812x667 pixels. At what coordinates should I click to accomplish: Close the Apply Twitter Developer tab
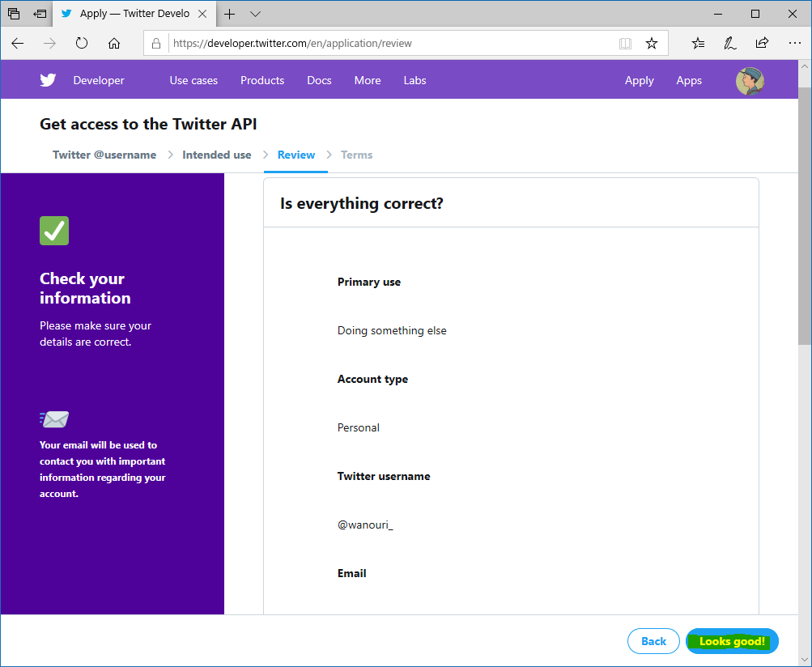click(202, 14)
